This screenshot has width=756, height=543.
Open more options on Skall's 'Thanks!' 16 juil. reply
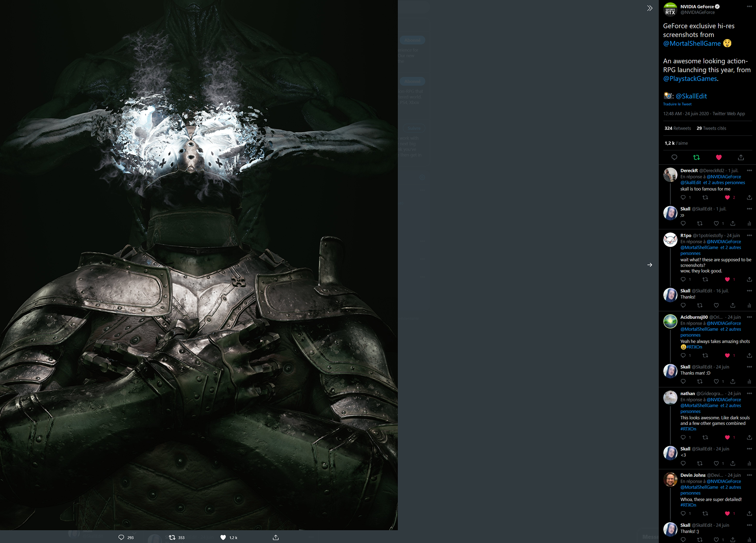tap(749, 291)
